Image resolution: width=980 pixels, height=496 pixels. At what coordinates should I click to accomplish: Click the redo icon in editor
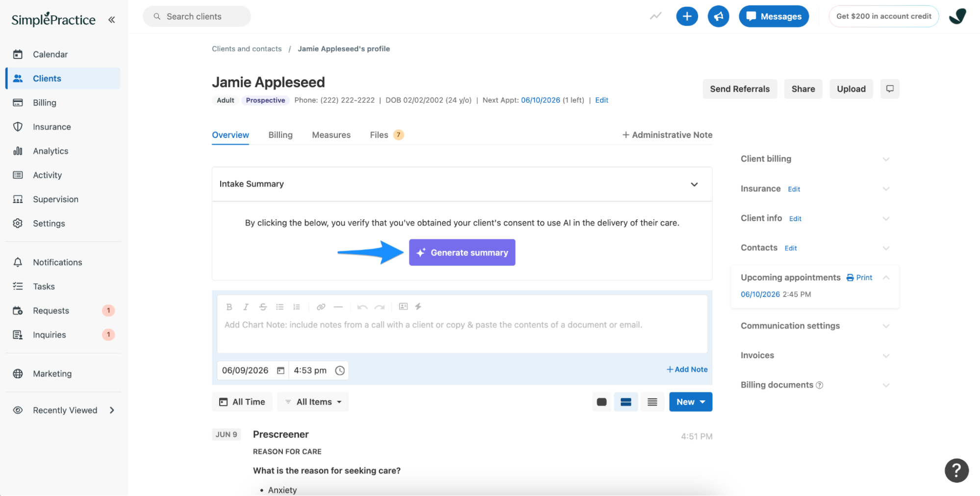coord(379,307)
